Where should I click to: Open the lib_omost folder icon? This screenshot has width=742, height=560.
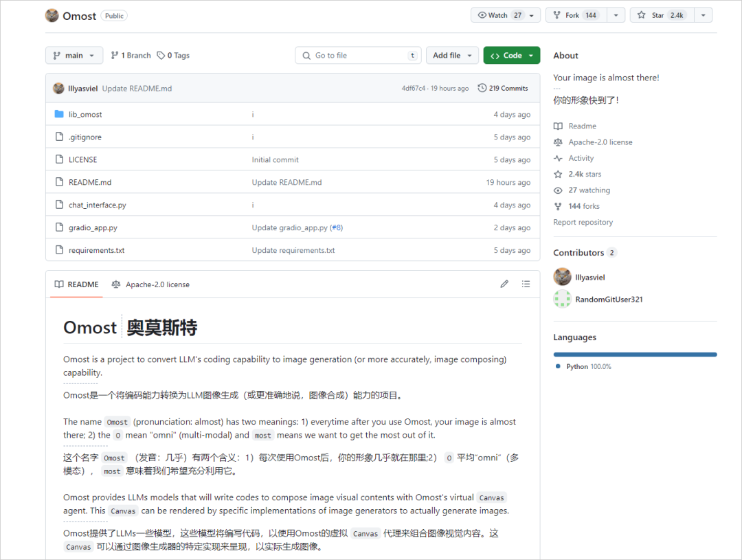coord(58,114)
